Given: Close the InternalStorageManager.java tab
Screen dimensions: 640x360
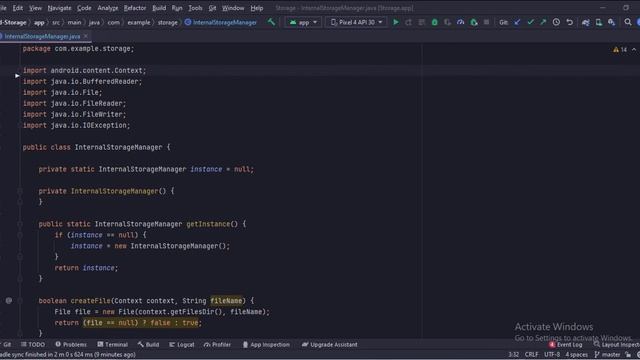Looking at the screenshot, I should pos(86,36).
